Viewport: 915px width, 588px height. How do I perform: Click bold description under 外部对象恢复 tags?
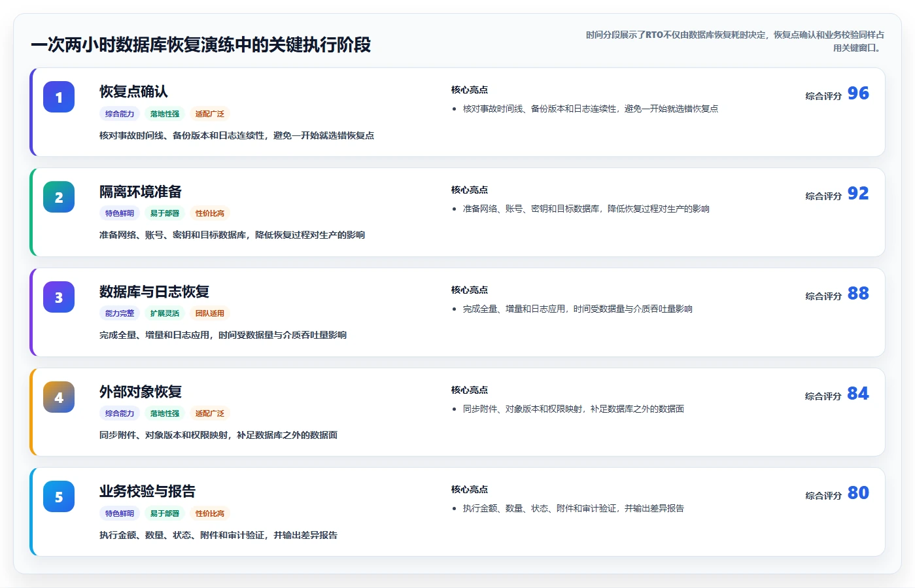click(x=218, y=436)
